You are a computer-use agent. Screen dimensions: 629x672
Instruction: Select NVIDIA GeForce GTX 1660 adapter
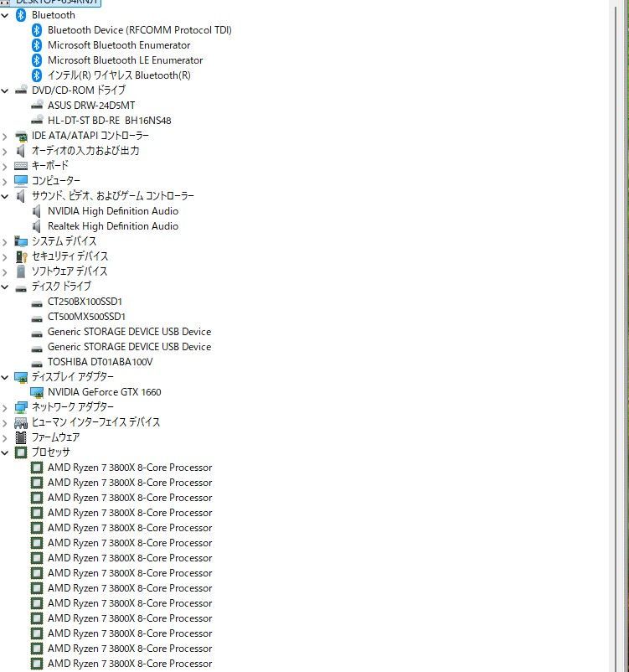105,391
